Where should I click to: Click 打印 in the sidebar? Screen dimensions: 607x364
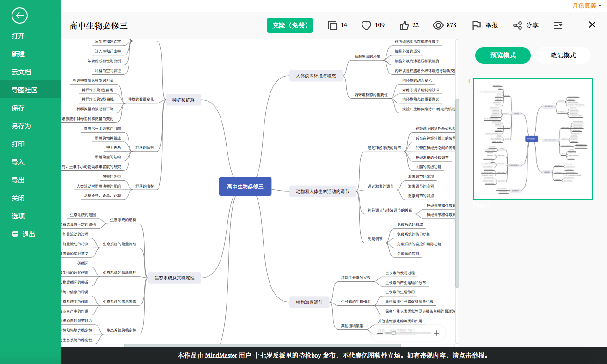[x=31, y=144]
